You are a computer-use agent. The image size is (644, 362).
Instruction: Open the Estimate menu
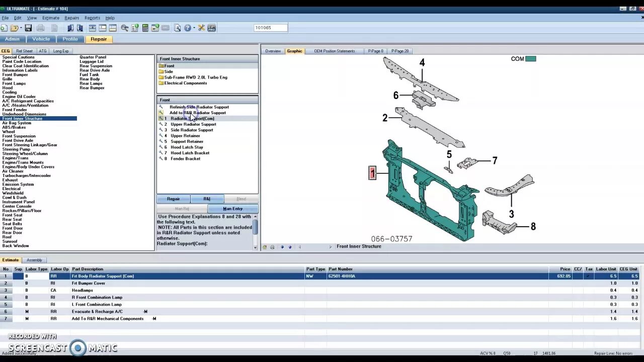tap(50, 18)
